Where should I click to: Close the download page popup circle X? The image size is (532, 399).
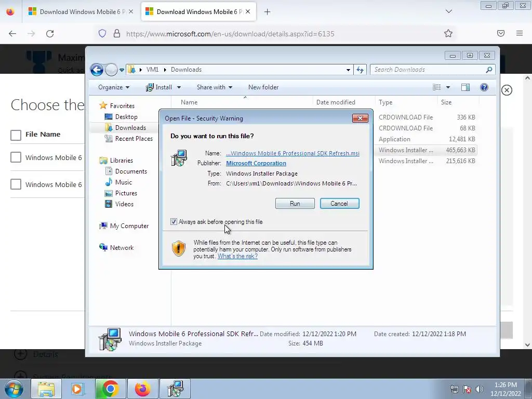click(x=507, y=90)
